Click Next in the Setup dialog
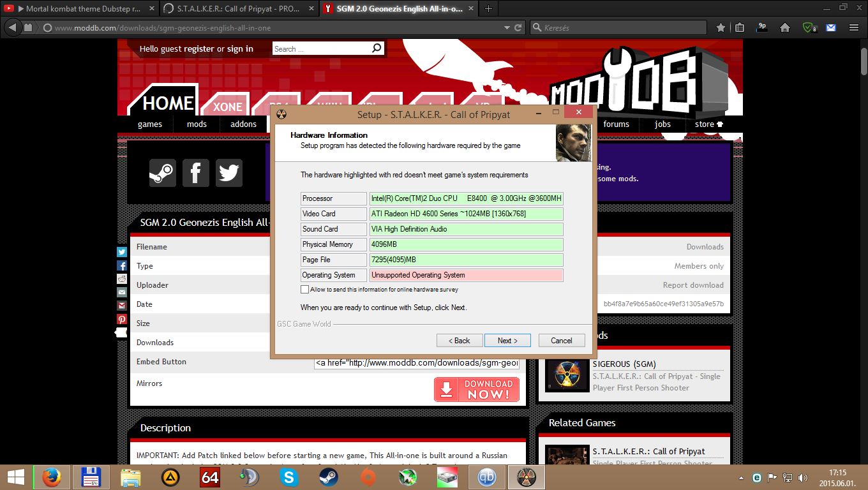The width and height of the screenshot is (868, 490). click(x=507, y=341)
